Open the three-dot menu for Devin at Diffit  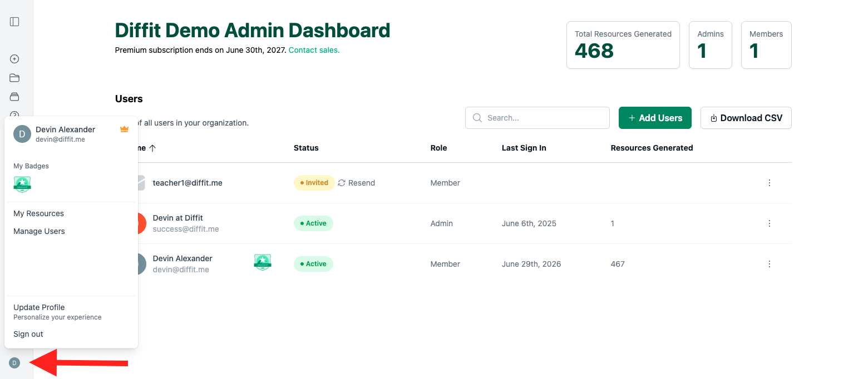(x=770, y=223)
